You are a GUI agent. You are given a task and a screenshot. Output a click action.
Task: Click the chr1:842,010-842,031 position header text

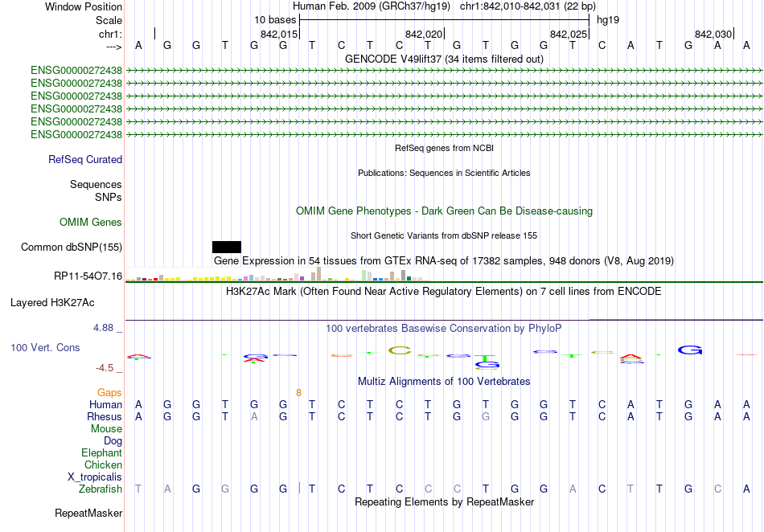pyautogui.click(x=528, y=6)
